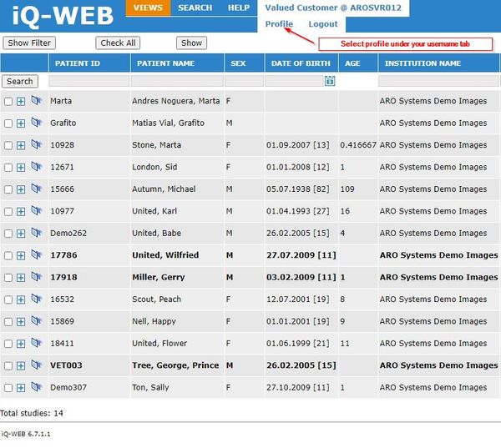Viewport: 501px width, 448px height.
Task: Select checkbox for London, Sid row
Action: (8, 168)
